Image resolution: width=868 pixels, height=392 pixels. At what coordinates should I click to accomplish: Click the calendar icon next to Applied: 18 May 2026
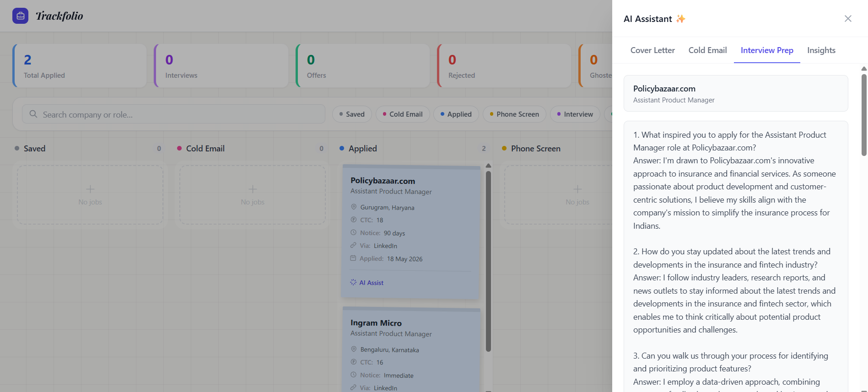coord(353,258)
